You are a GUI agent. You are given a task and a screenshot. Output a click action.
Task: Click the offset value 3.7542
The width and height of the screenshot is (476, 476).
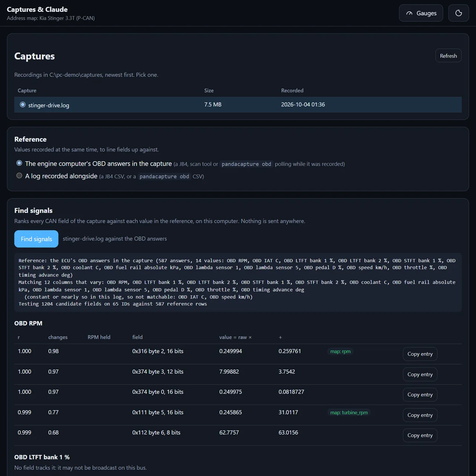point(287,372)
